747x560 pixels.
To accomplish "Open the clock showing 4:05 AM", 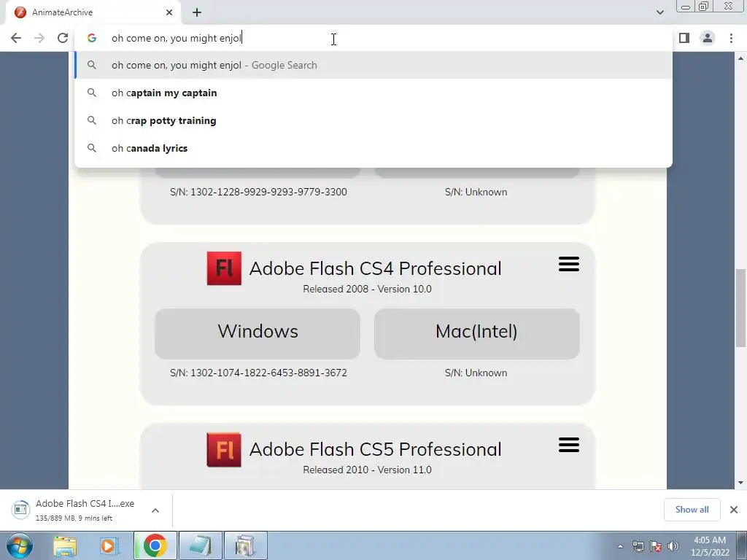I will [710, 546].
